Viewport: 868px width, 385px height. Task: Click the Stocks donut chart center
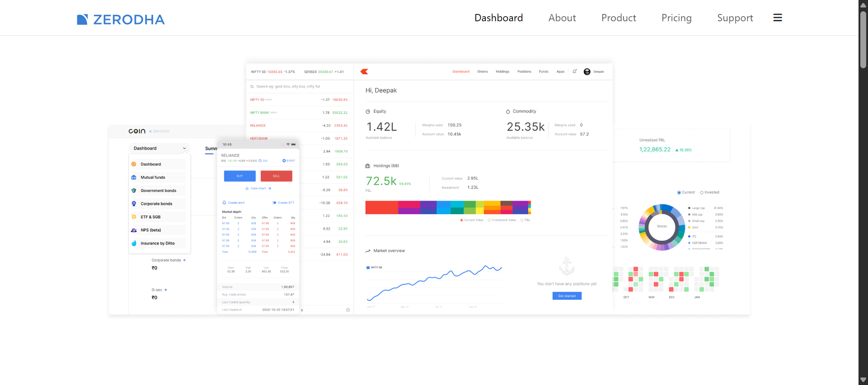point(662,226)
